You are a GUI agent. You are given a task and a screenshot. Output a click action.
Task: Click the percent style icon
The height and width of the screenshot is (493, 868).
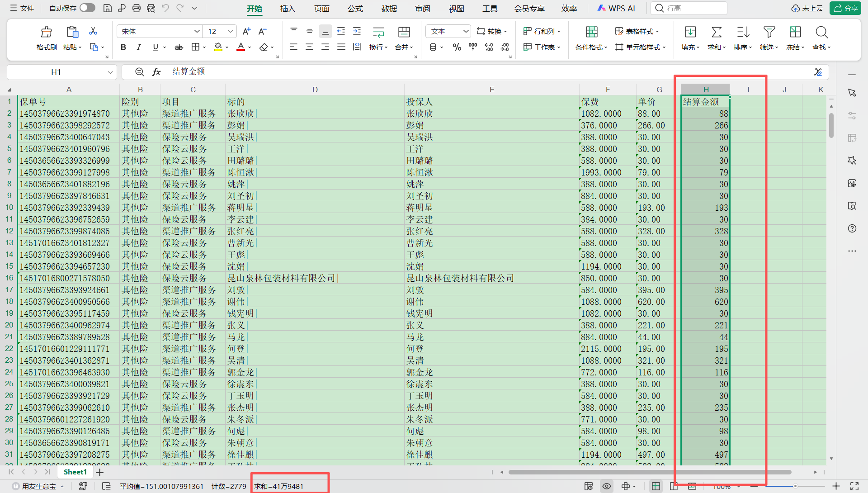(457, 47)
